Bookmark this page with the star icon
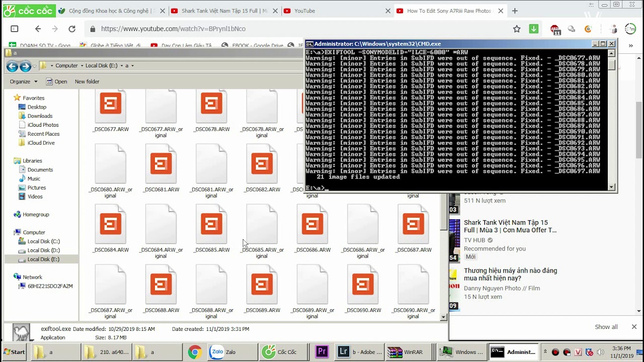 click(517, 29)
